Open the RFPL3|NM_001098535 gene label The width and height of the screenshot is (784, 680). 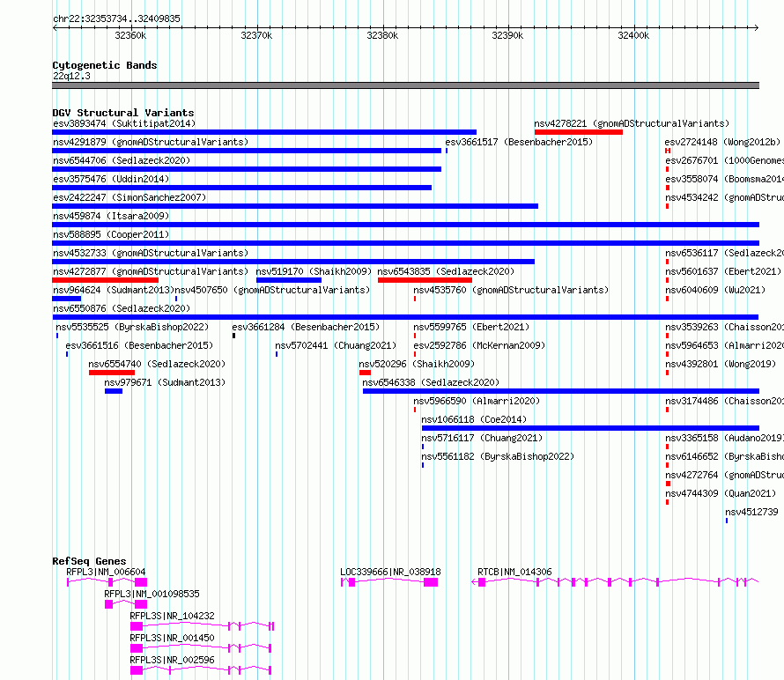[x=152, y=594]
